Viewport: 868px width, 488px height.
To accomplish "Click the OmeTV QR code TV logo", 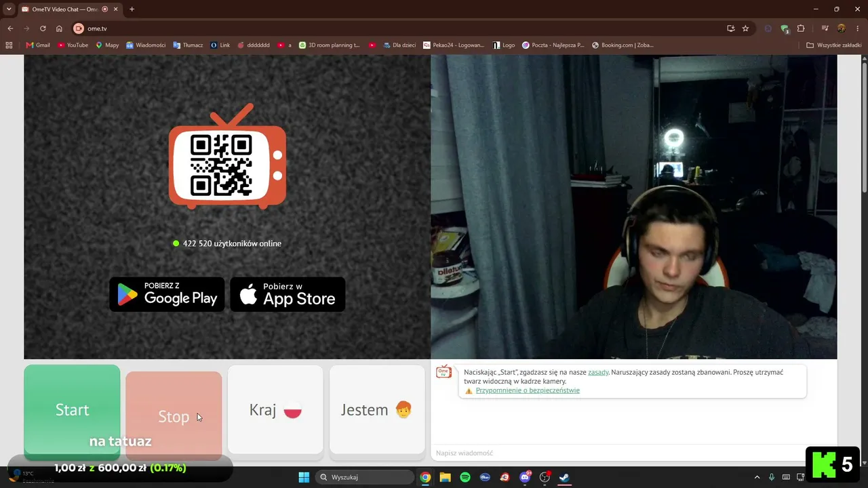I will tap(227, 157).
